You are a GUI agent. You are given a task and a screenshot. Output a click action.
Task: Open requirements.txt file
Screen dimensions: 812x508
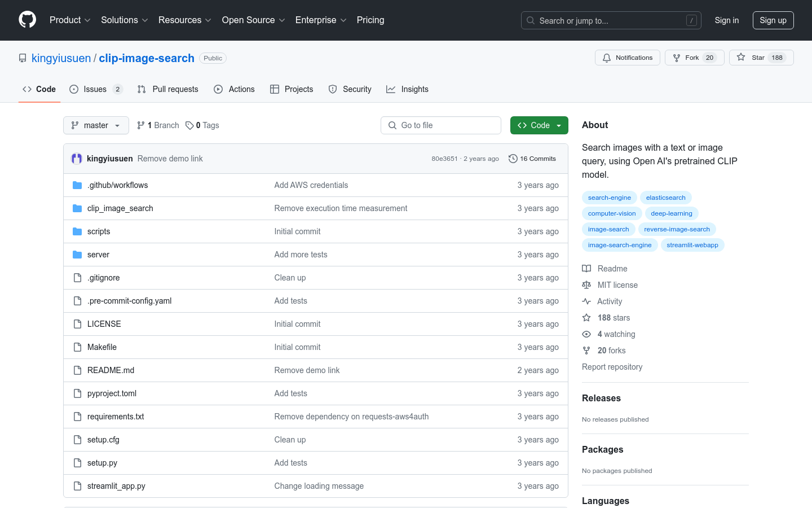coord(116,417)
